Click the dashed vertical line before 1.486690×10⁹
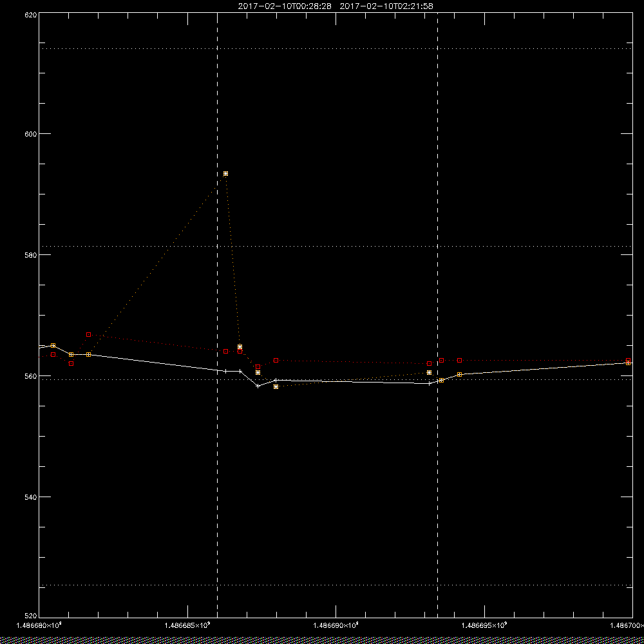The width and height of the screenshot is (644, 644). tap(217, 314)
